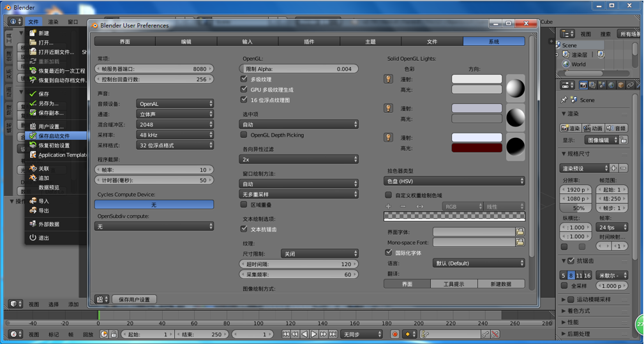Screen dimensions: 644x344
Task: Open 通道 立体声 channels dropdown
Action: 175,114
